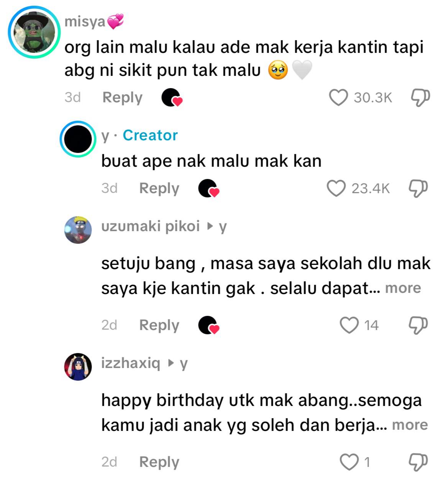Like izzhaxiq's comment heart icon
The image size is (448, 480).
349,462
